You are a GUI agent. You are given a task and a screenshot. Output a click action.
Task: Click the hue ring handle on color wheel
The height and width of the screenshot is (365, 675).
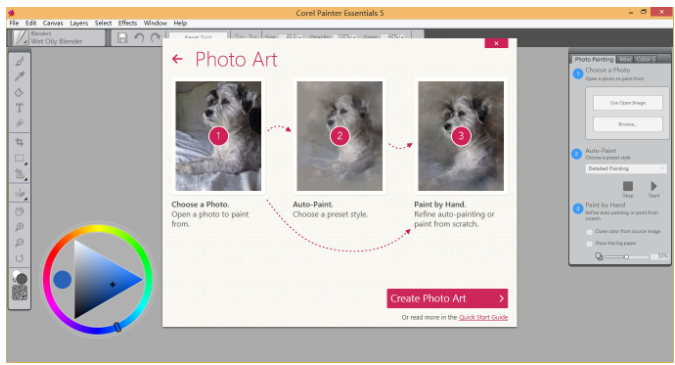118,327
